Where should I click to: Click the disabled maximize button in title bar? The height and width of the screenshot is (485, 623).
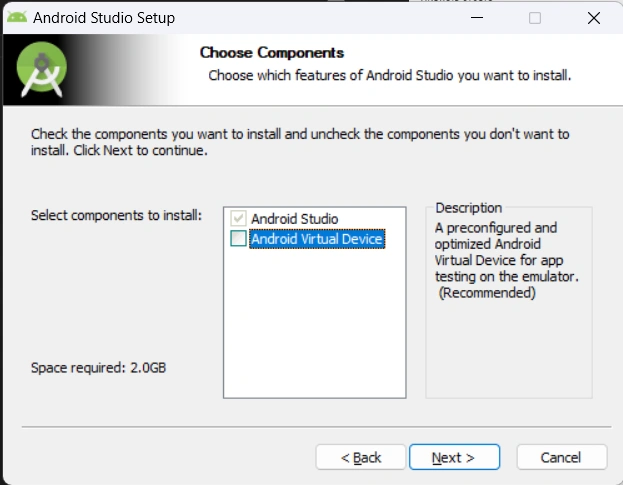535,18
